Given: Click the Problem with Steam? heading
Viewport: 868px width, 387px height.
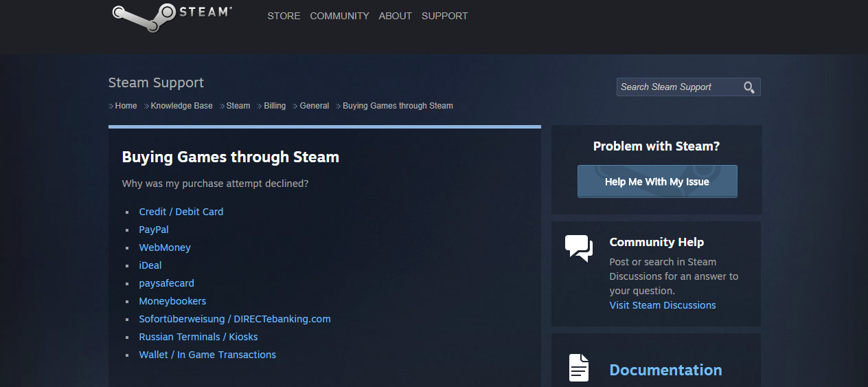Looking at the screenshot, I should (656, 146).
